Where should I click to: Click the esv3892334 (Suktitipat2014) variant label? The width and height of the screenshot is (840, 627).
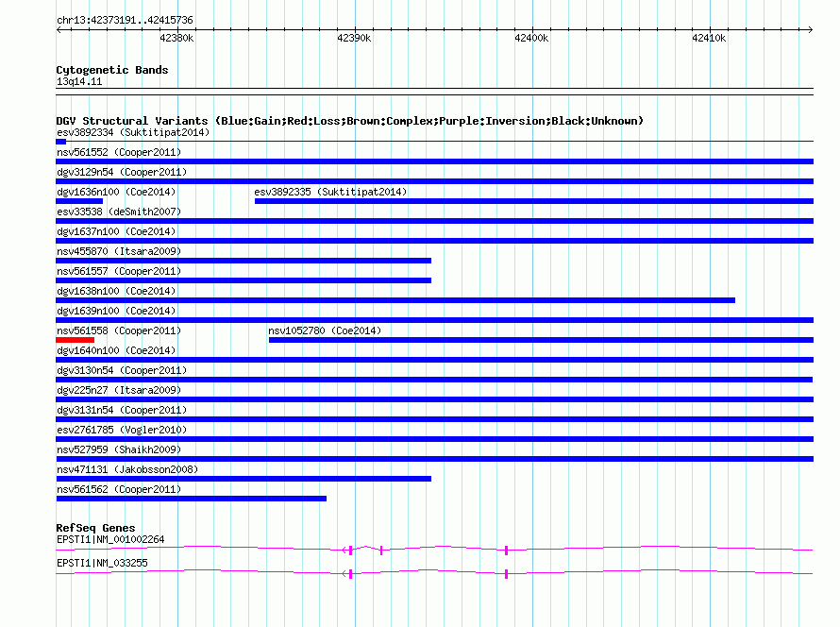point(133,132)
